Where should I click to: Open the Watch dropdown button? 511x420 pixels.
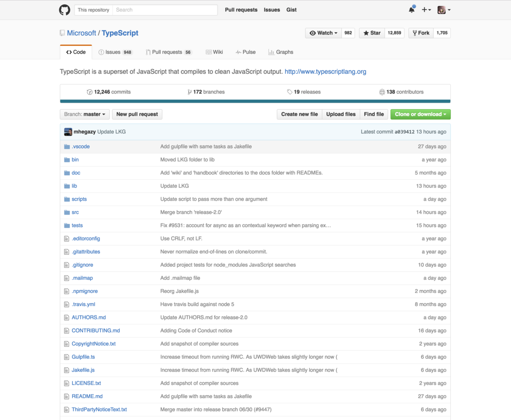tap(323, 33)
